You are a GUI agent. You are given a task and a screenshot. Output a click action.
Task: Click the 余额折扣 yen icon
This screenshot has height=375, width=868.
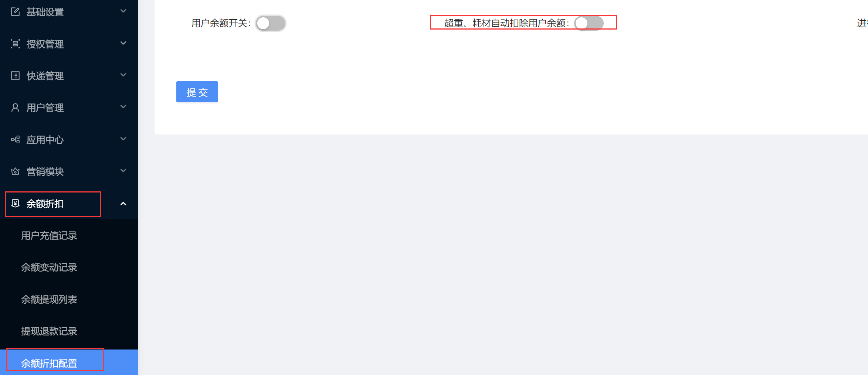coord(15,203)
